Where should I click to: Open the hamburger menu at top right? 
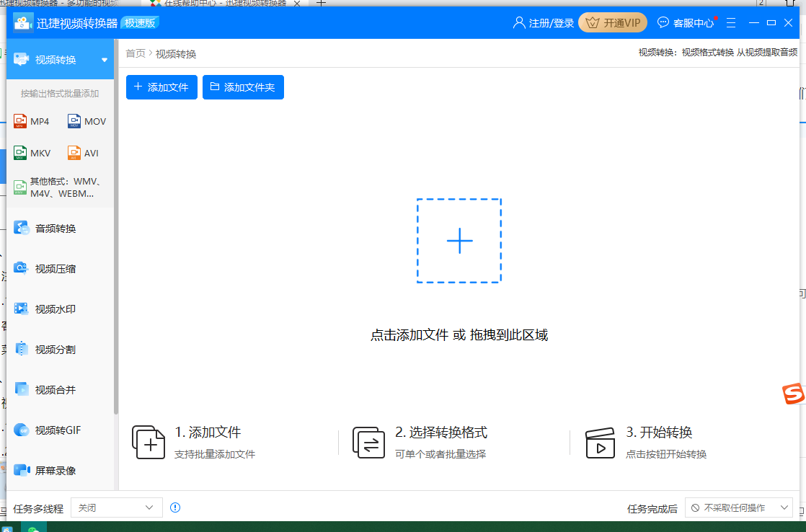coord(731,22)
